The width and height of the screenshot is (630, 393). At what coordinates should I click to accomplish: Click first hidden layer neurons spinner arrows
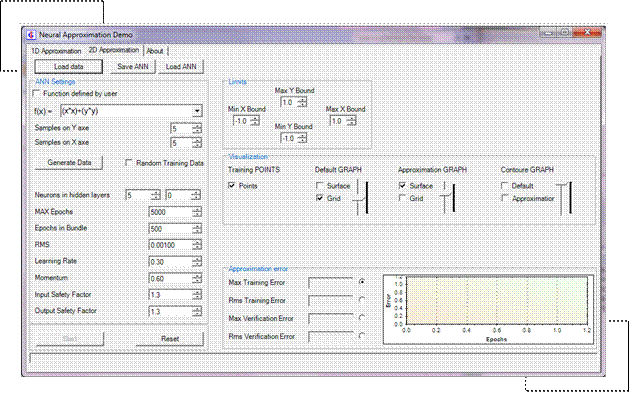[x=156, y=195]
